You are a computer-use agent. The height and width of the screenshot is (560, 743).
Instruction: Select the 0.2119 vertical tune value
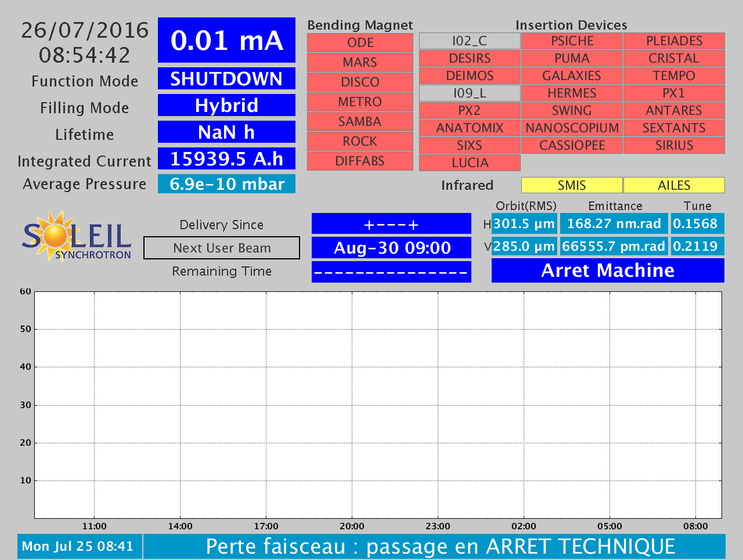pos(698,246)
